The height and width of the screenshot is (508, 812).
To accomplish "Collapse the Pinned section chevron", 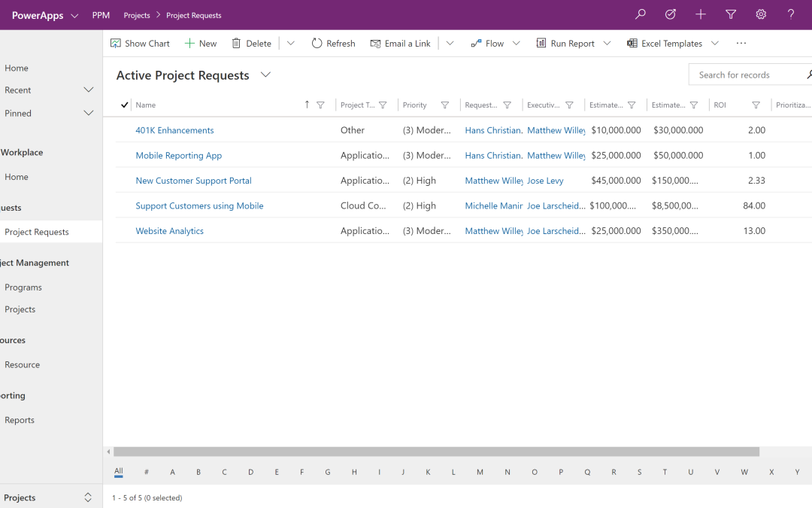I will tap(89, 111).
